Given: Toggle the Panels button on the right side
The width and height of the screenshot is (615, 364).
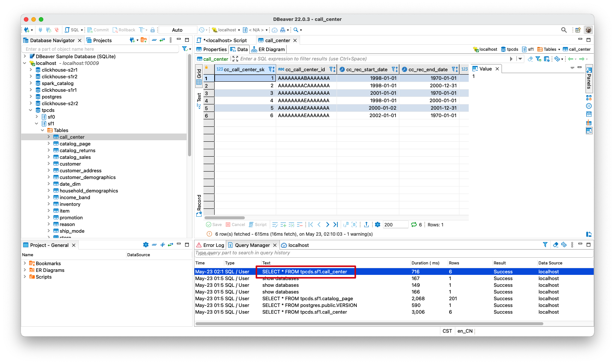Looking at the screenshot, I should 589,79.
